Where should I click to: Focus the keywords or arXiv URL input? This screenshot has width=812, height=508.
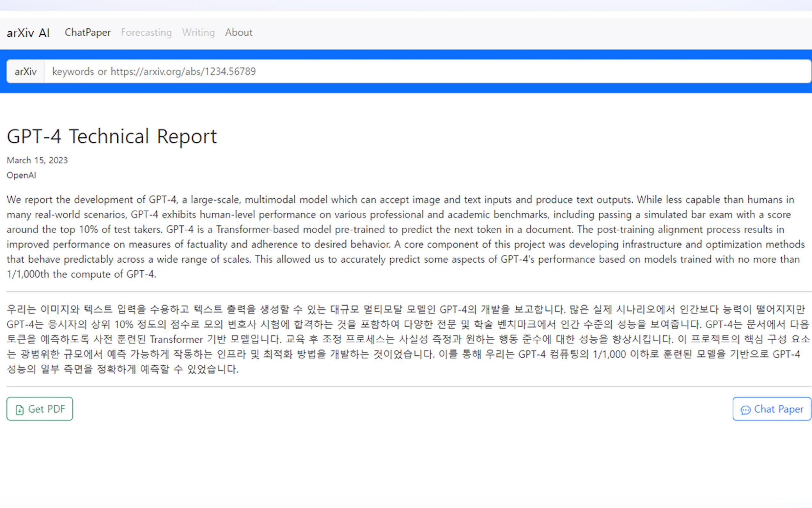[x=426, y=72]
